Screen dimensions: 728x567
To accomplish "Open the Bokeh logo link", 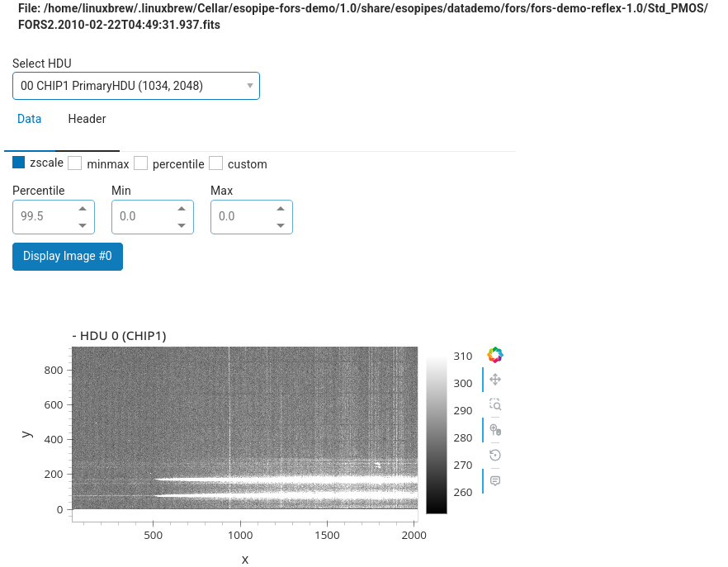I will click(495, 355).
